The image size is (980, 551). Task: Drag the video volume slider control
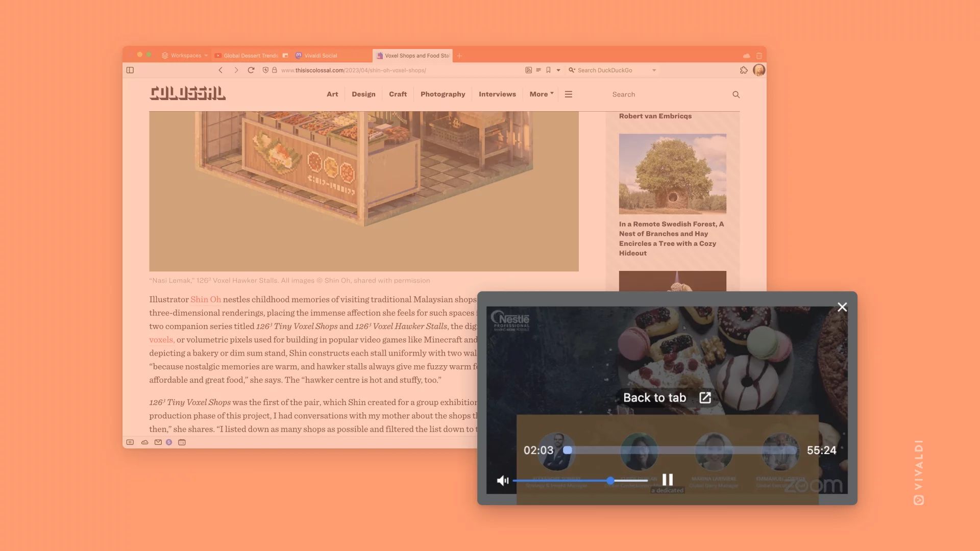point(610,480)
